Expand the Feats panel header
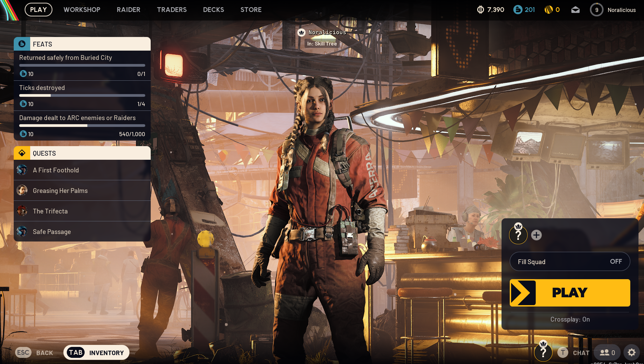This screenshot has width=644, height=364. [82, 44]
